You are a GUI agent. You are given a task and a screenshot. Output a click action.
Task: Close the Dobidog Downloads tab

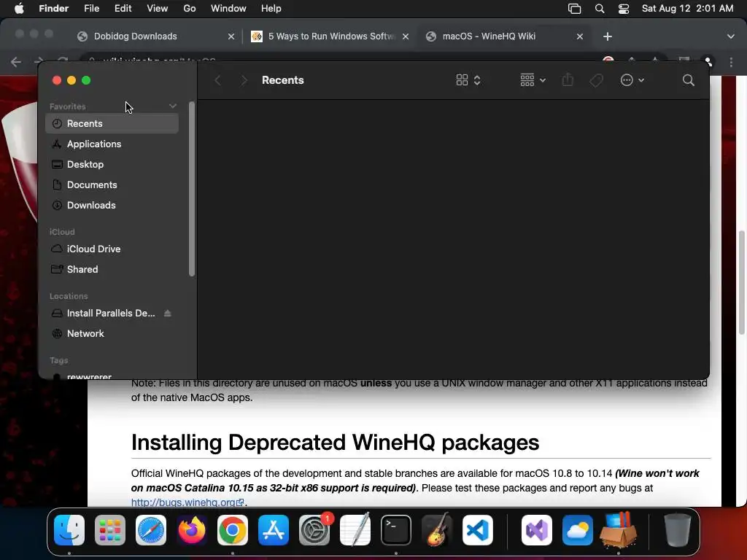231,36
